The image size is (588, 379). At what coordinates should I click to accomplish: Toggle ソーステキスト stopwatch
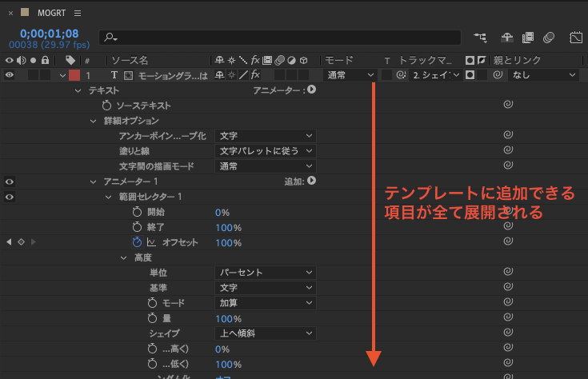(106, 106)
